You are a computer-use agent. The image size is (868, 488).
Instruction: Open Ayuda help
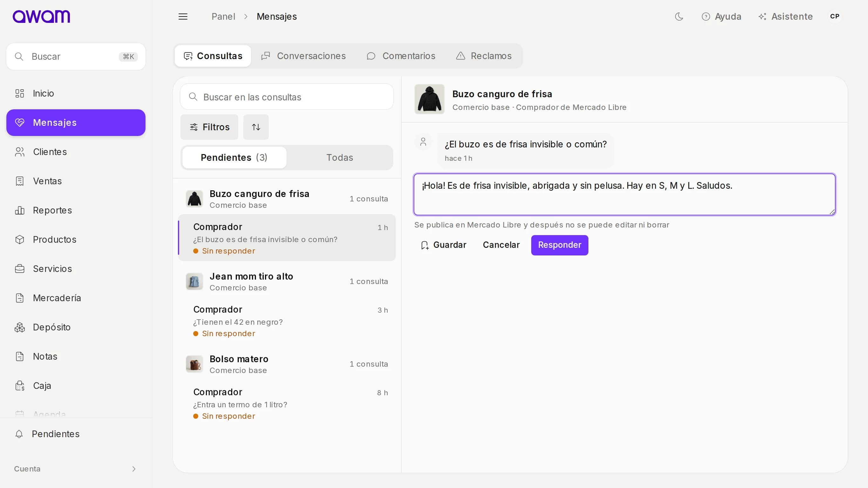(722, 17)
